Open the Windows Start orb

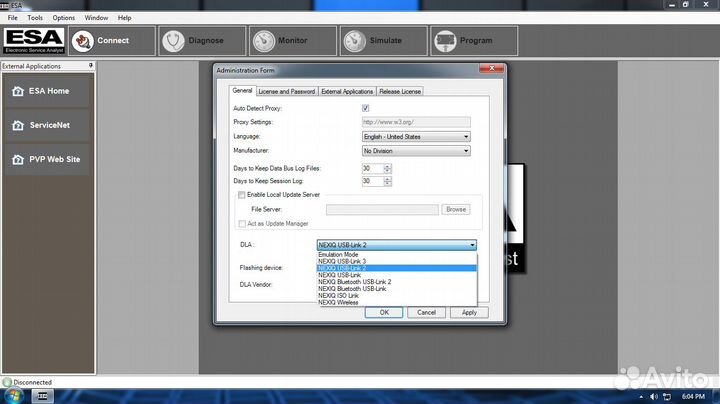tap(13, 396)
